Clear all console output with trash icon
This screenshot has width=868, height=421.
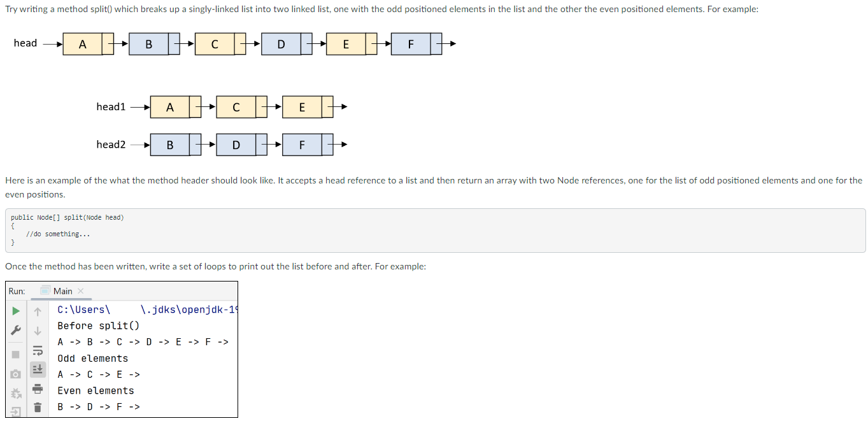coord(38,406)
